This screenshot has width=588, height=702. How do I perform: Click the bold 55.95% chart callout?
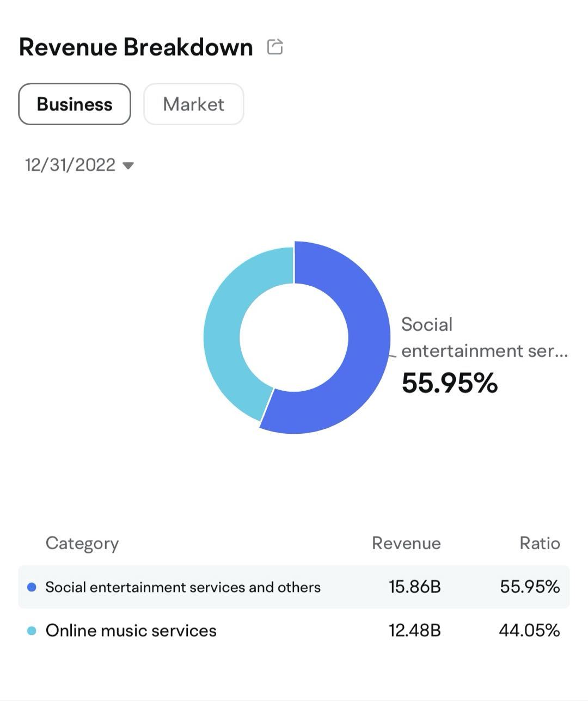tap(450, 383)
